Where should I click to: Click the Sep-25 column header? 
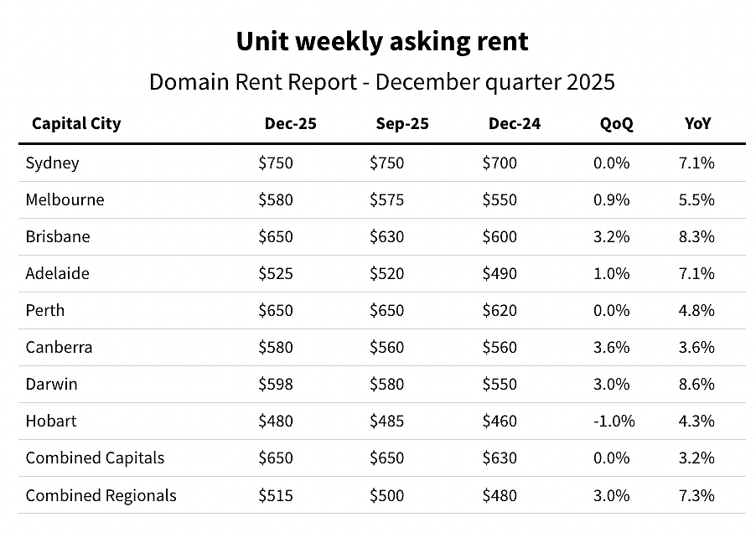[x=402, y=124]
